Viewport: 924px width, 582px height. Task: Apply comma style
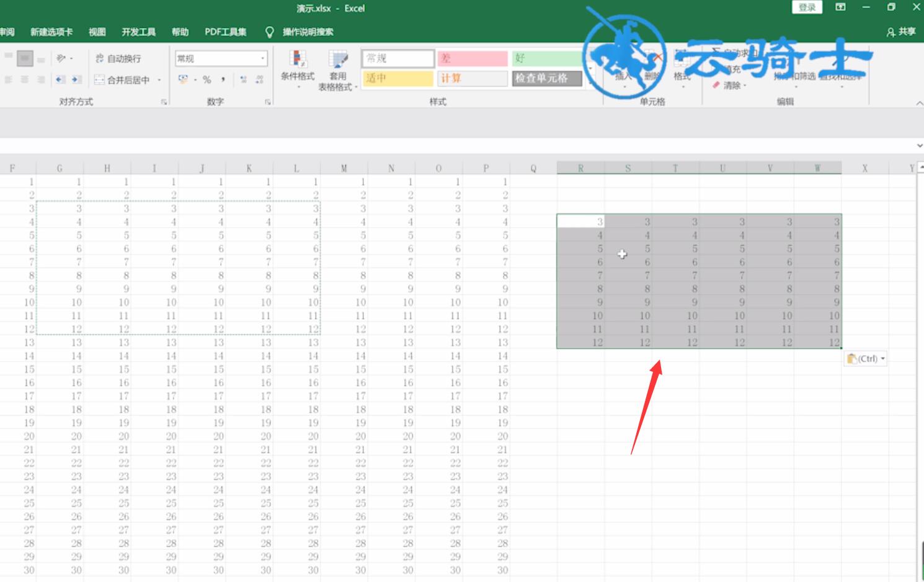pyautogui.click(x=223, y=79)
